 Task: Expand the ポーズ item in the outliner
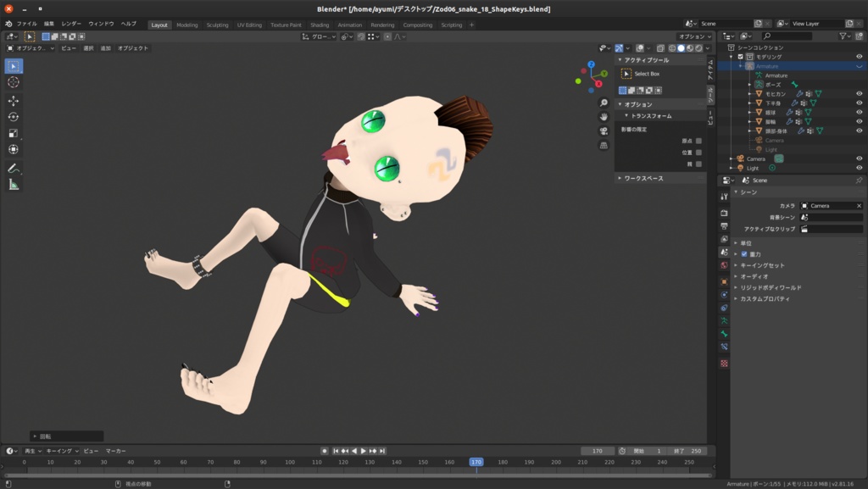(x=748, y=85)
